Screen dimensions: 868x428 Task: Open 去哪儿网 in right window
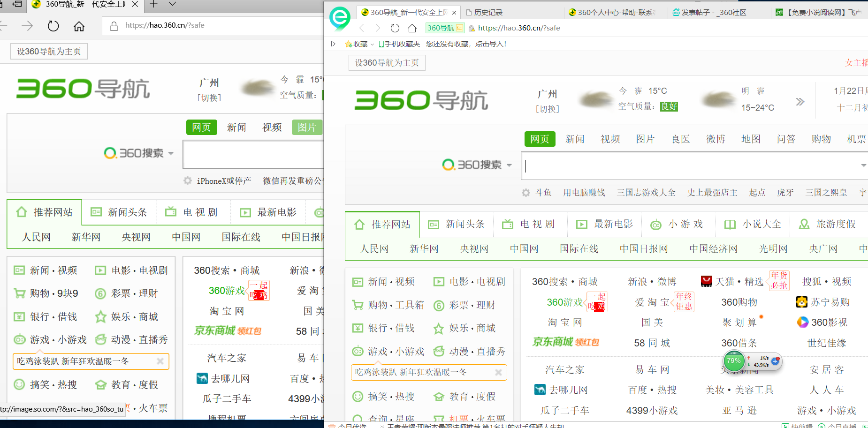tap(561, 390)
